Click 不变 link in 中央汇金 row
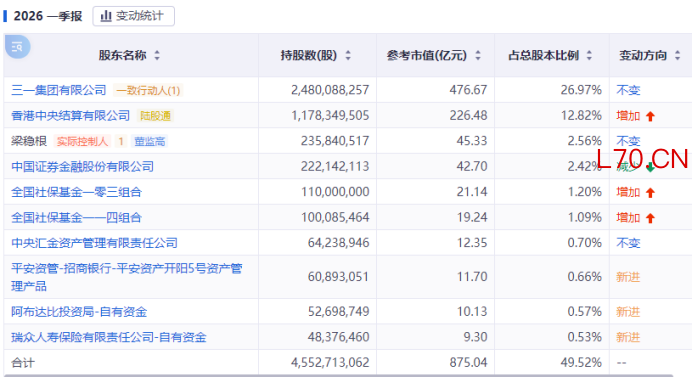Screen dimensions: 692x377 pos(628,243)
